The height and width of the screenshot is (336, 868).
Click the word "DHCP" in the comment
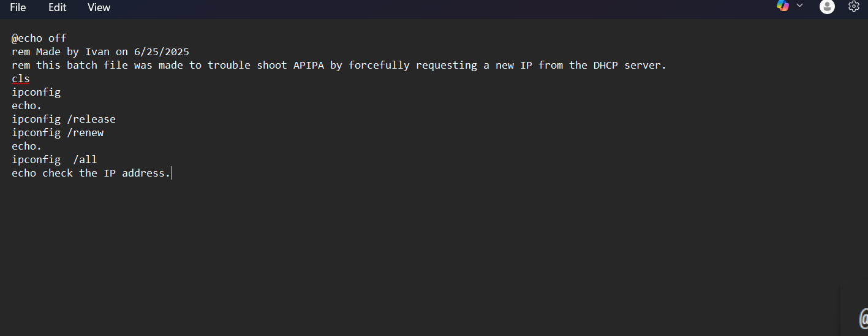click(606, 65)
